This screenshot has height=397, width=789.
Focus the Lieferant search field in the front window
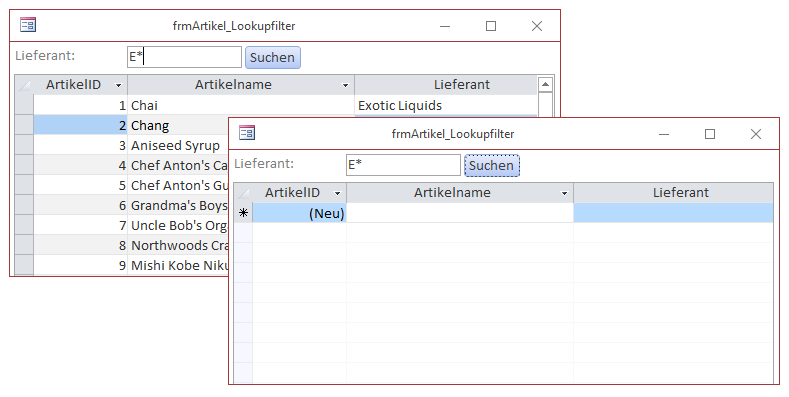click(x=403, y=165)
